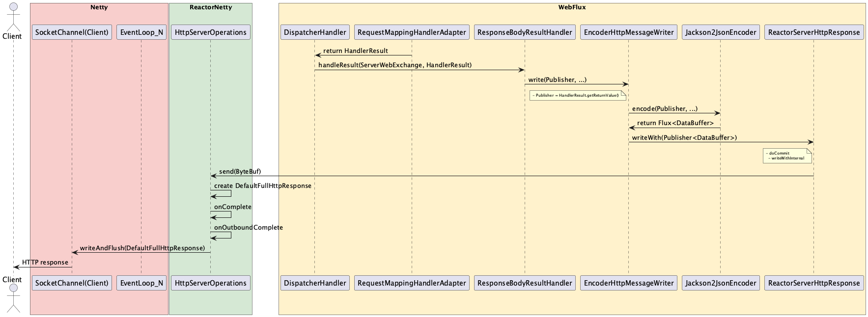Select the "writeWith(Publisher<DataBuffer>)" message label

[x=684, y=138]
